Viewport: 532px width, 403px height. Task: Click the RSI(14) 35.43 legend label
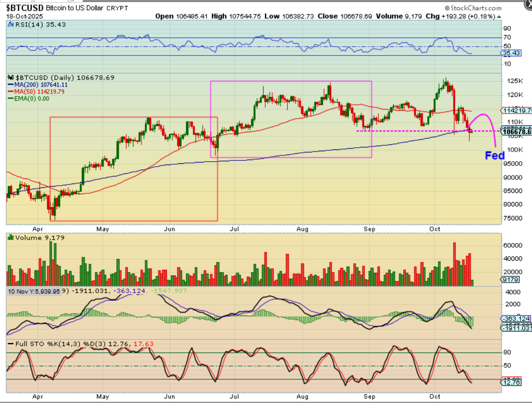[x=40, y=24]
